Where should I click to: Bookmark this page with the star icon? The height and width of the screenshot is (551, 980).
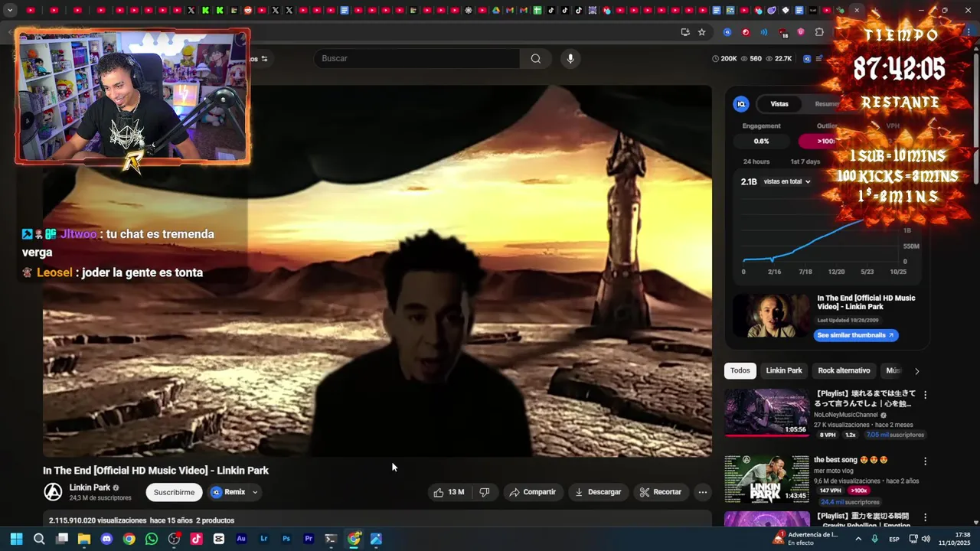tap(701, 32)
